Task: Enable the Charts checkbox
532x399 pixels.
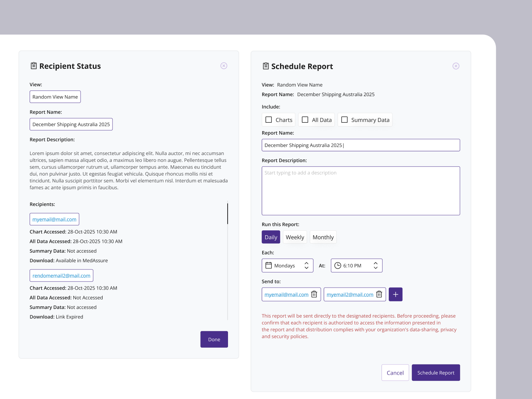Action: coord(269,120)
